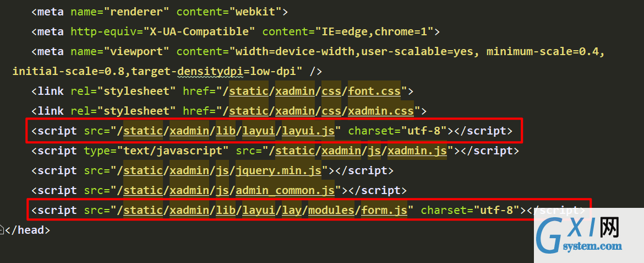644x263 pixels.
Task: Click the http-equiv attribute name
Action: coord(103,31)
